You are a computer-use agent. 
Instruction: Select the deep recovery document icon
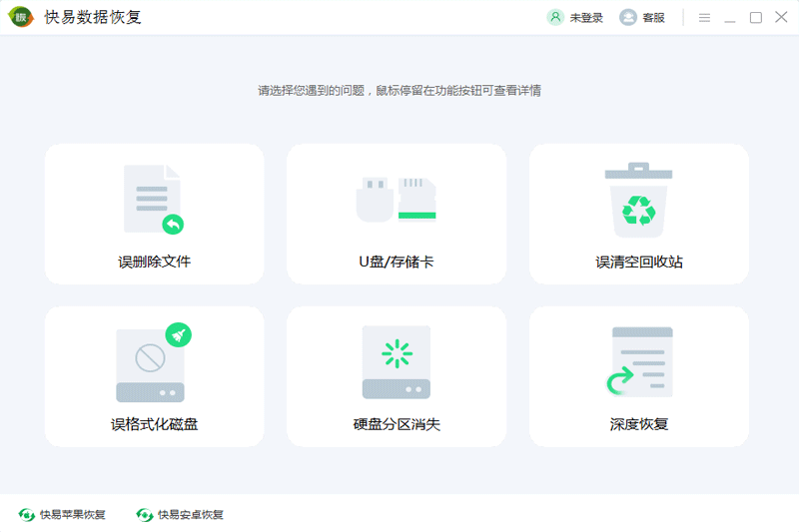pos(639,363)
